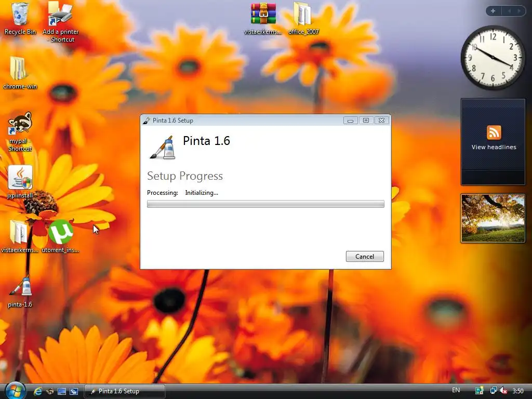
Task: Select the vistaexkerns folder beside utorrent
Action: click(x=19, y=236)
